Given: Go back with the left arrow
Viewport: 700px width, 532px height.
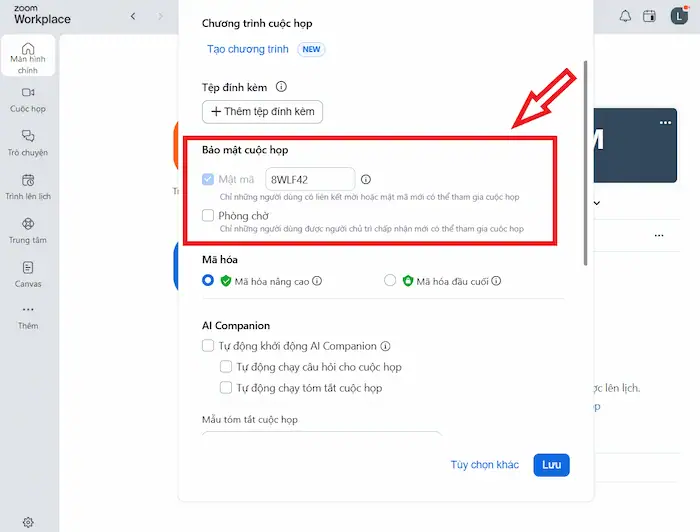Looking at the screenshot, I should [133, 17].
